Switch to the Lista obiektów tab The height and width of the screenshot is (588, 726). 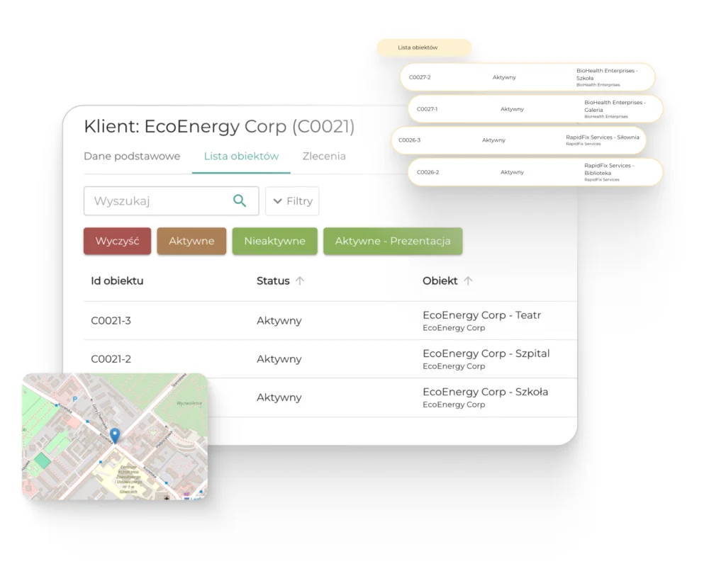click(241, 157)
